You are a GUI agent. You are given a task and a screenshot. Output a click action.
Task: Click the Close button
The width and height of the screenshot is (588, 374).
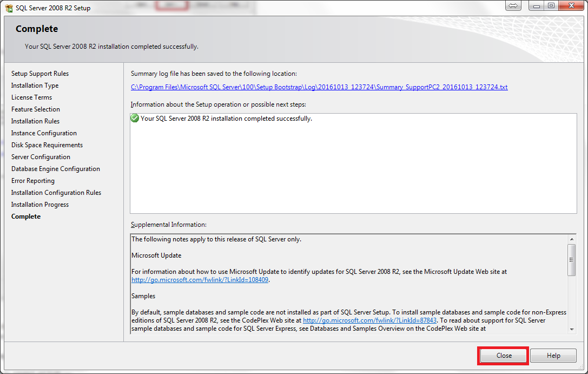504,356
